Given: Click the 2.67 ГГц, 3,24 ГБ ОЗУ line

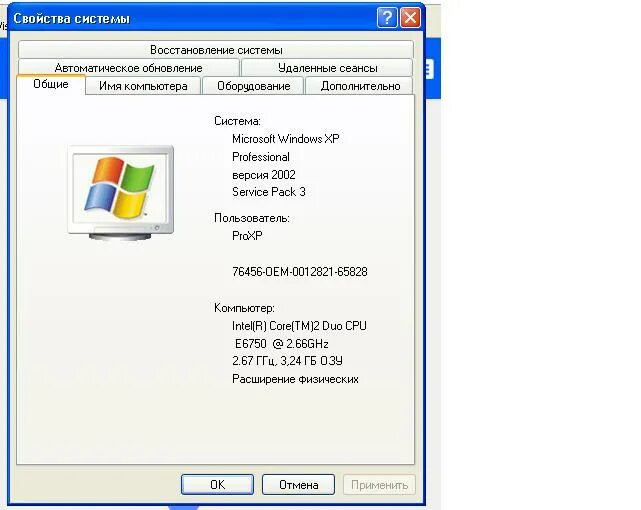Looking at the screenshot, I should point(287,361).
